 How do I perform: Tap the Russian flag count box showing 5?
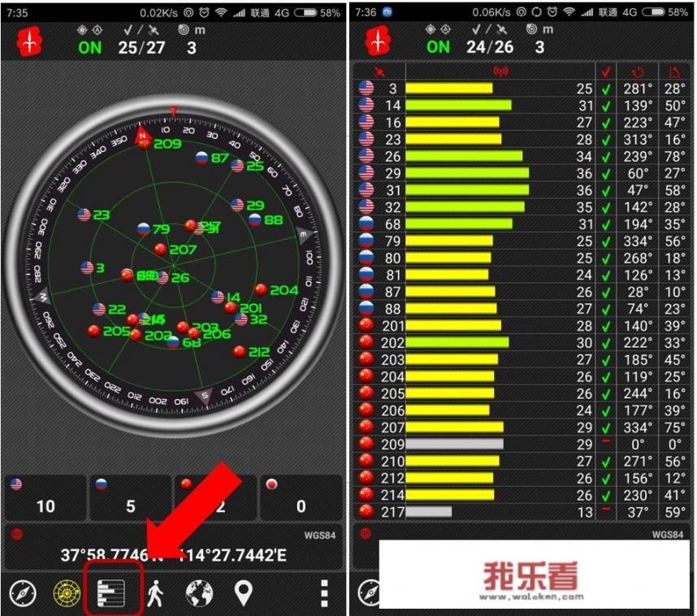click(131, 498)
